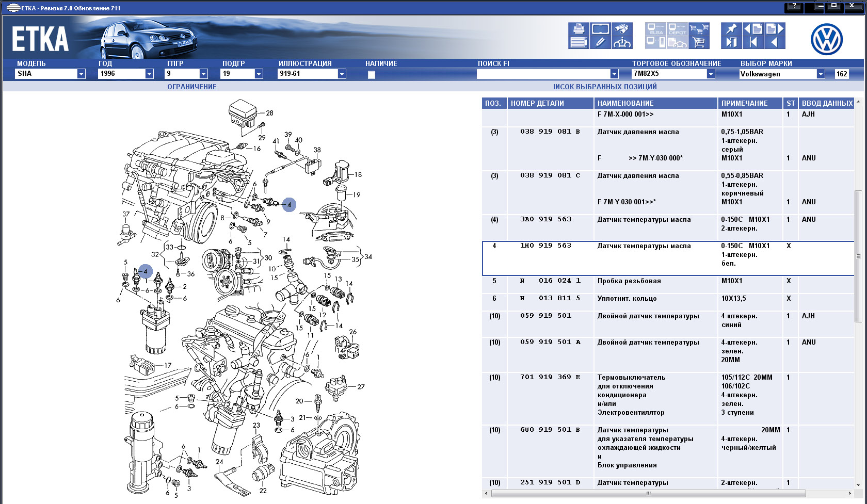This screenshot has height=504, width=867.
Task: Click callout 18 in the illustration
Action: pyautogui.click(x=358, y=174)
